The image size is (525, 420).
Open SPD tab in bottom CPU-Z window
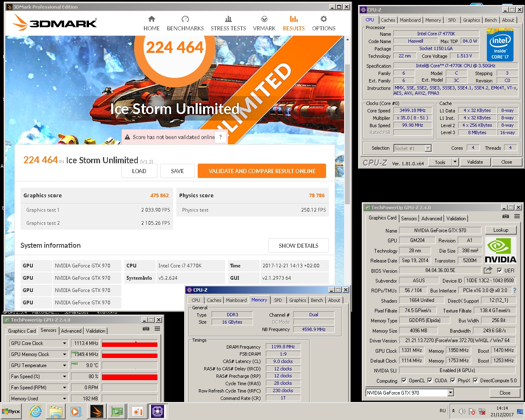click(278, 300)
